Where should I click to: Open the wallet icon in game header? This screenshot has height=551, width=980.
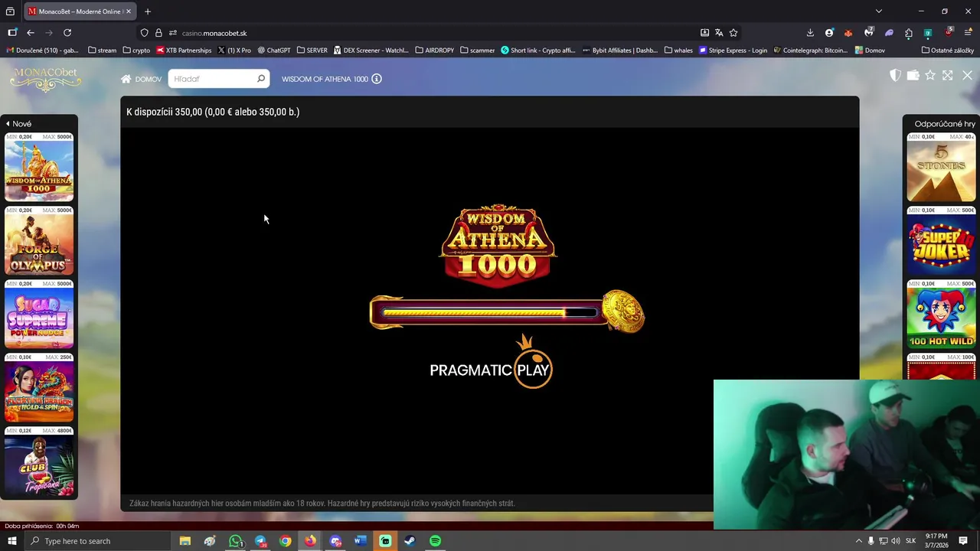(913, 75)
